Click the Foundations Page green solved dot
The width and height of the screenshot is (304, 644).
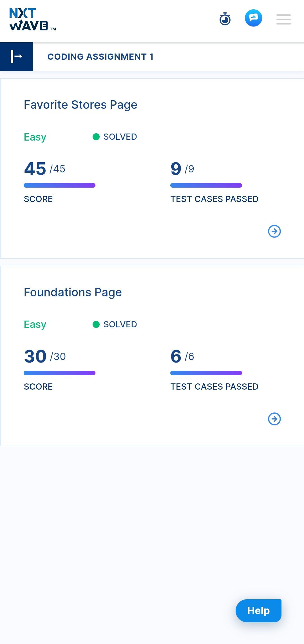[x=96, y=325]
